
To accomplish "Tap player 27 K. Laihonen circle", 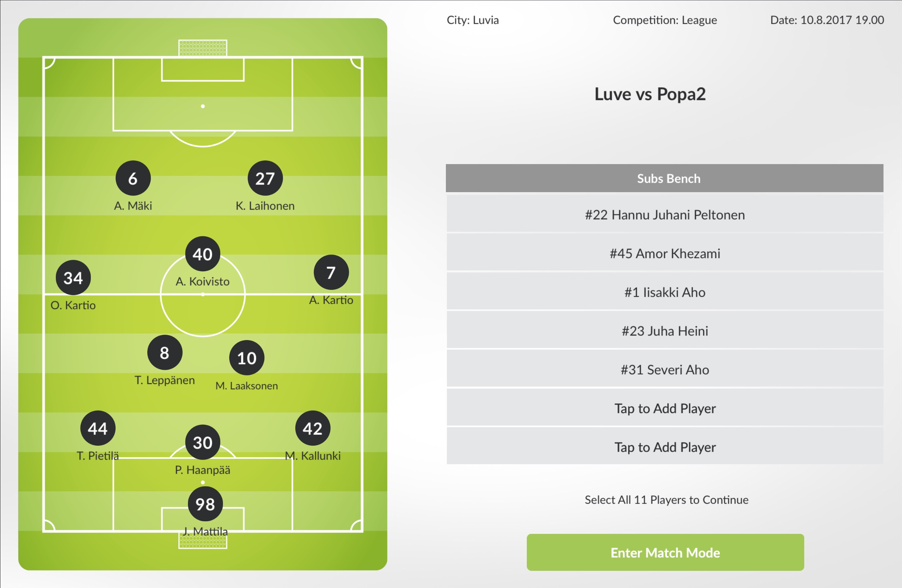I will 265,178.
